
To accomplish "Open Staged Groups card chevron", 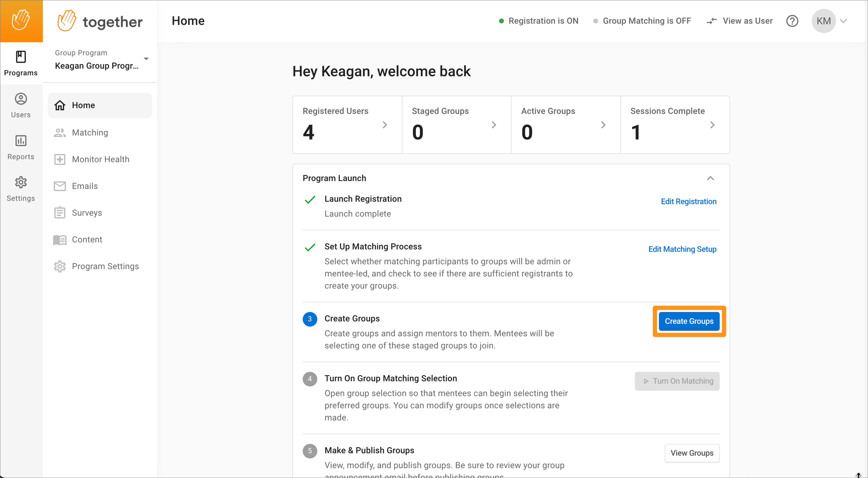I will (x=494, y=125).
